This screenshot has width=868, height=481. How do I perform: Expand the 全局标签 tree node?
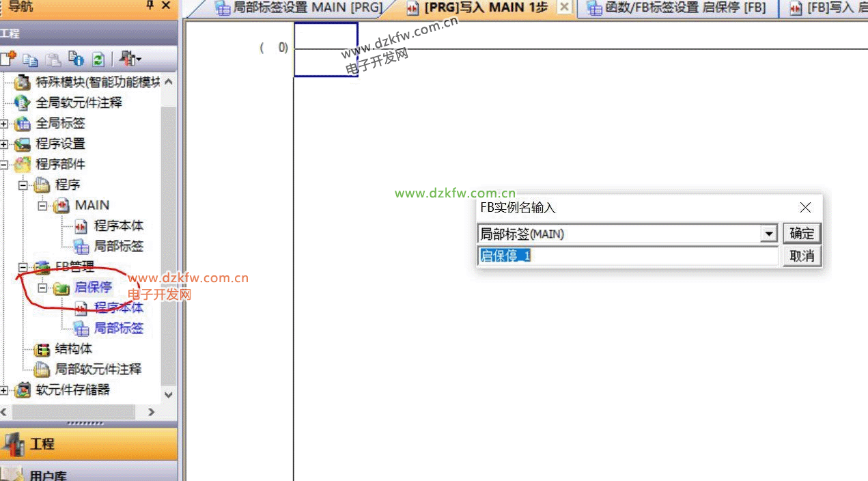(4, 124)
